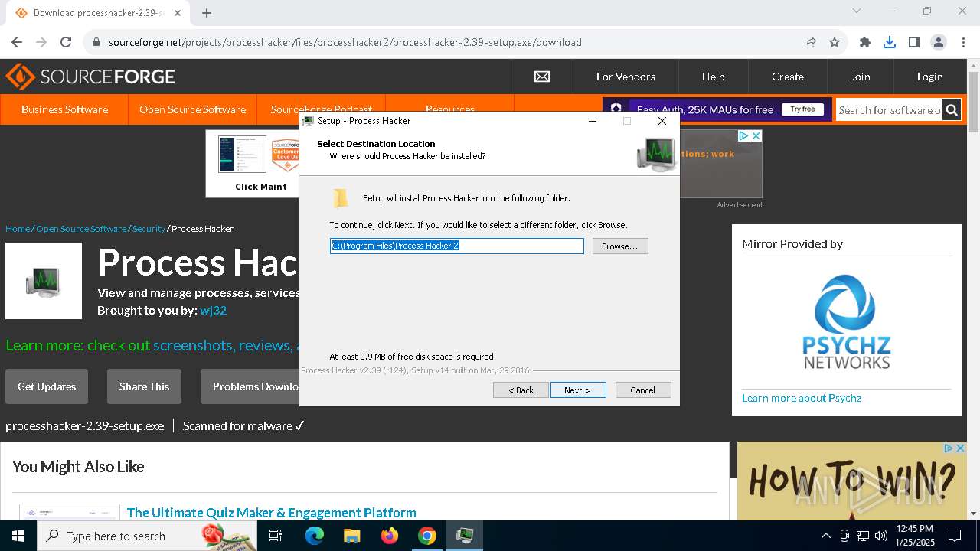This screenshot has width=980, height=551.
Task: Click the Share This button
Action: pyautogui.click(x=144, y=386)
